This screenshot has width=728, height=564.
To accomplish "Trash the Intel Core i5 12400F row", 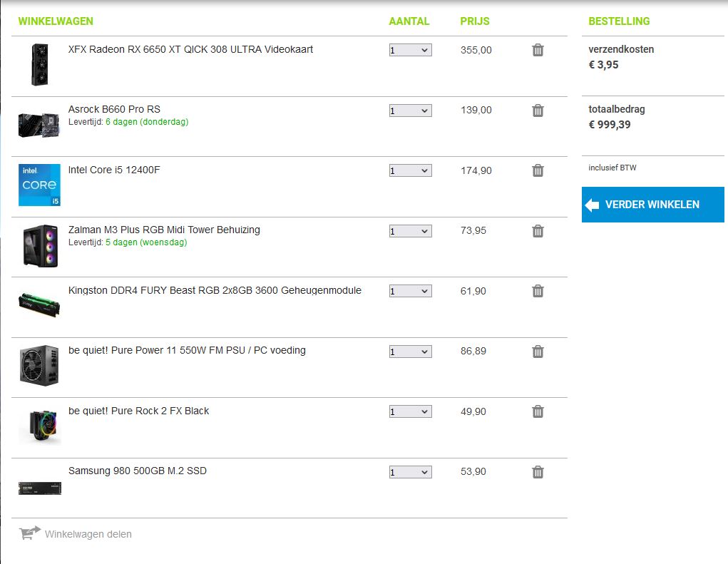I will [538, 170].
